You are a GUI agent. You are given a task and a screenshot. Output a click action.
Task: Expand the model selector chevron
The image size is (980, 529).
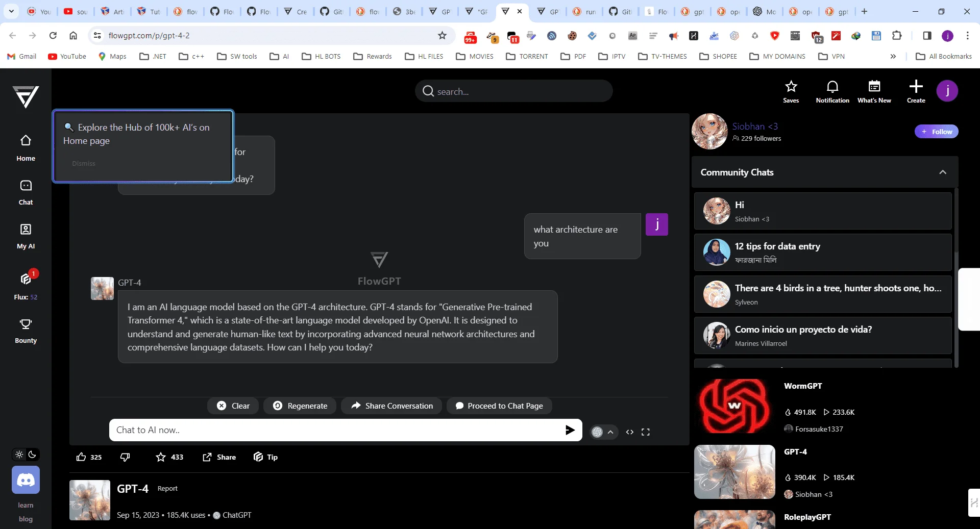coord(610,432)
